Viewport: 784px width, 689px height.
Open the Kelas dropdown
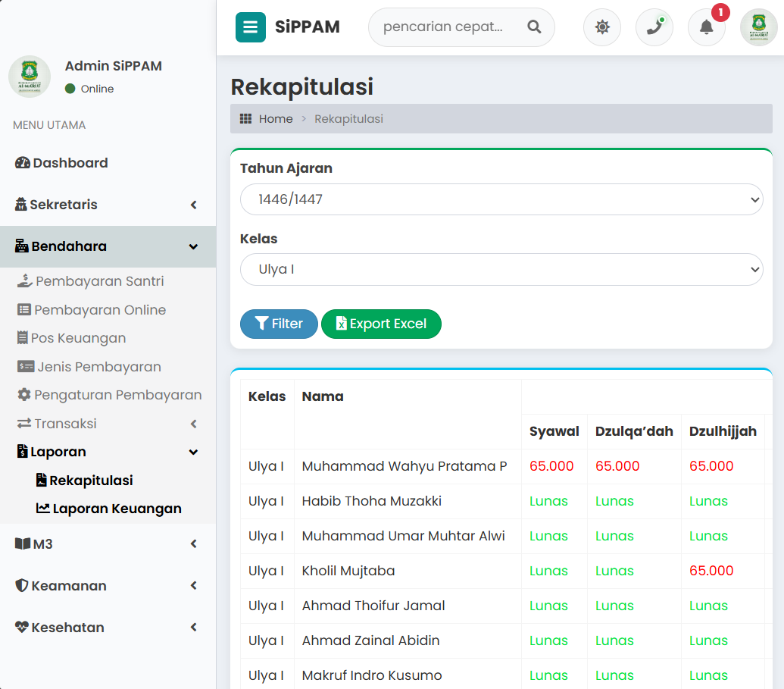[x=501, y=269]
